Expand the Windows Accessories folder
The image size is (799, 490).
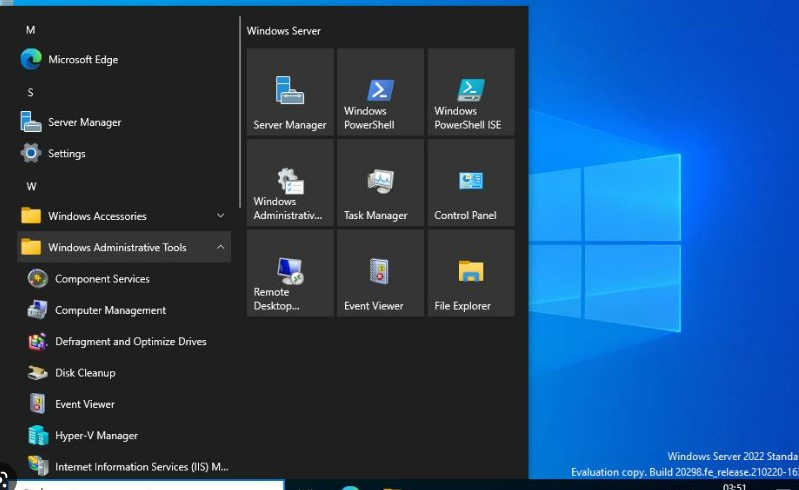coord(124,216)
